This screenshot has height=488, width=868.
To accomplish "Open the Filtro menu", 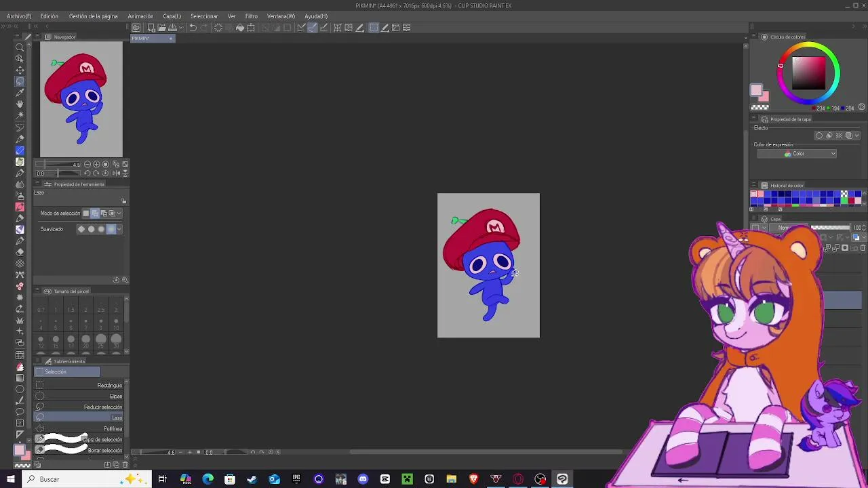I will 252,16.
